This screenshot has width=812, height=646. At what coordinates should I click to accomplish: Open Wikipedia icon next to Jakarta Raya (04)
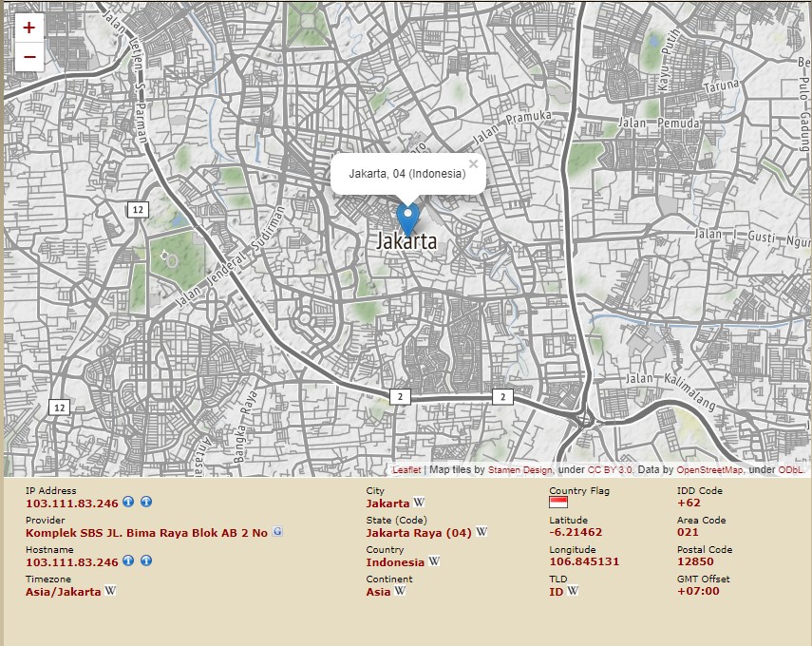pyautogui.click(x=482, y=533)
